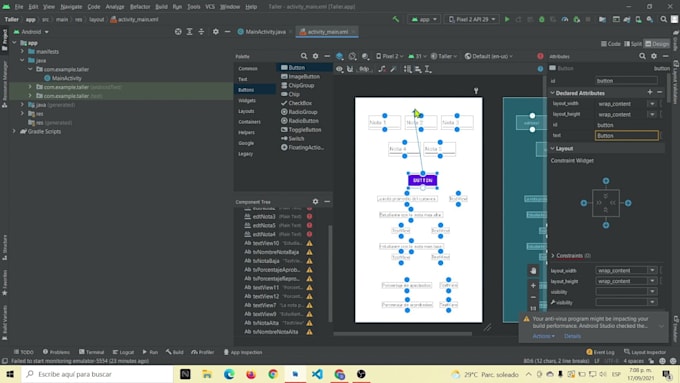This screenshot has width=680, height=383.
Task: Click the purple BUTTON widget on canvas
Action: click(x=422, y=180)
